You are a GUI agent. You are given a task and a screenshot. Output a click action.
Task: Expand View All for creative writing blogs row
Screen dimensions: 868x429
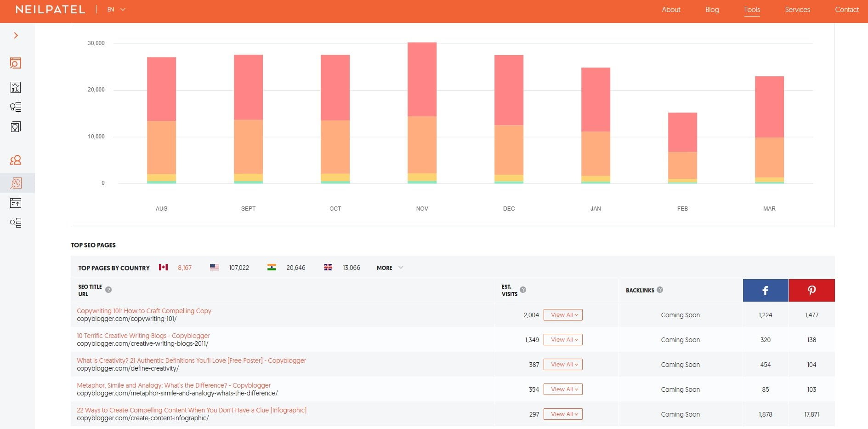[x=563, y=340]
